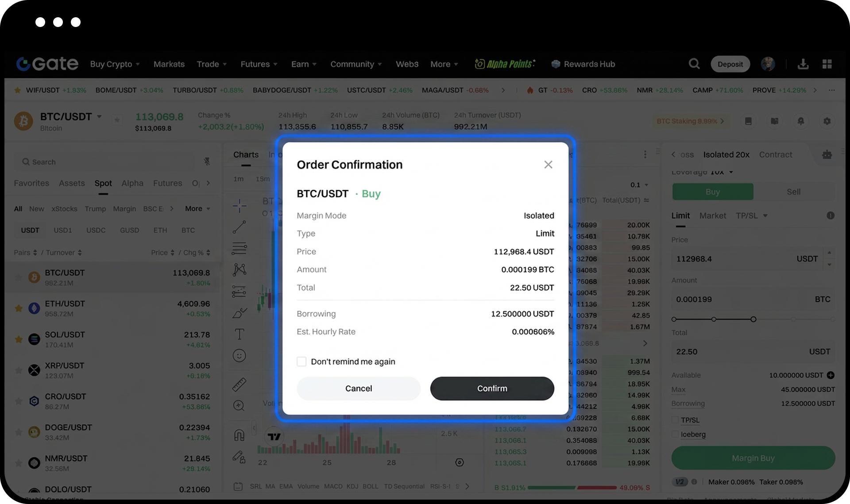Open the Buy Crypto dropdown menu
The image size is (850, 504).
click(x=115, y=64)
